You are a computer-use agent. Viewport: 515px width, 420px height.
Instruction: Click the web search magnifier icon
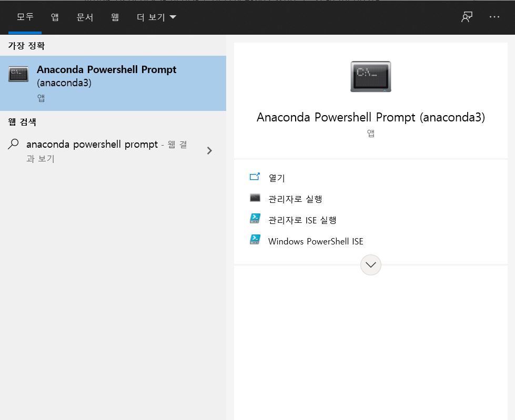click(14, 145)
